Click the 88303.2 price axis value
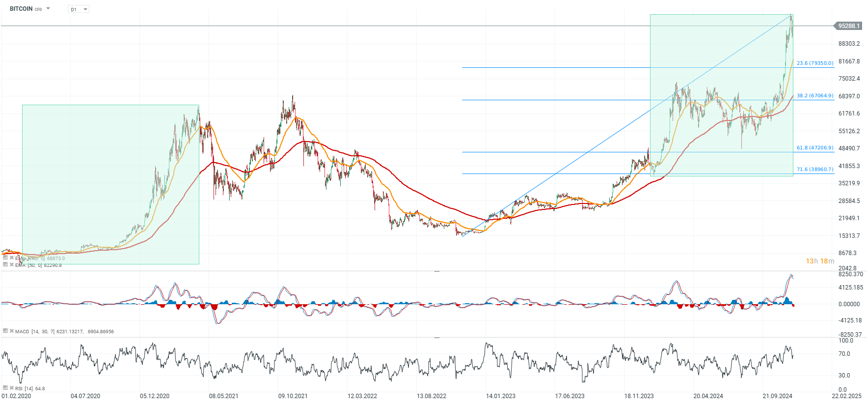 point(849,44)
